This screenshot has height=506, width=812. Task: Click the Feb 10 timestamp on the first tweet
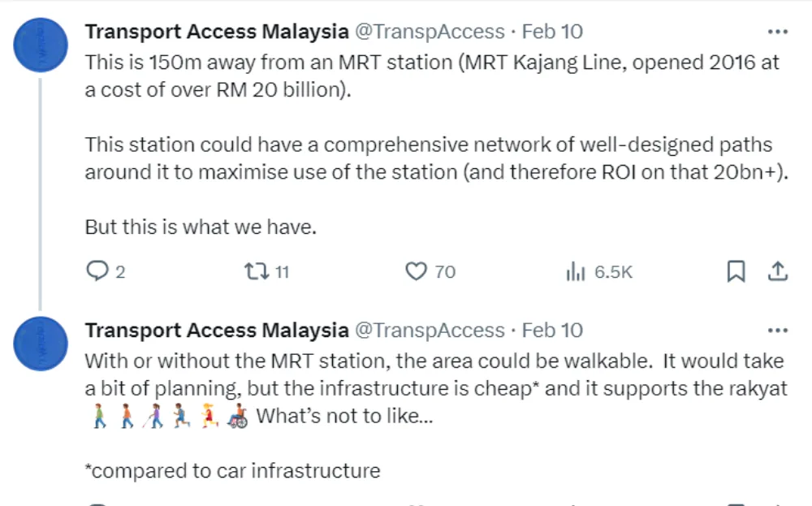[x=552, y=32]
